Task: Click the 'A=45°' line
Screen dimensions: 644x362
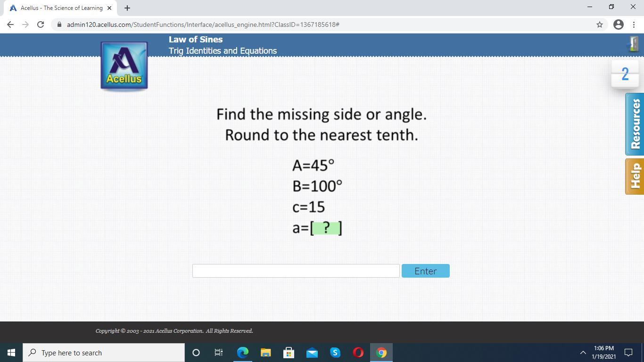Action: [313, 165]
